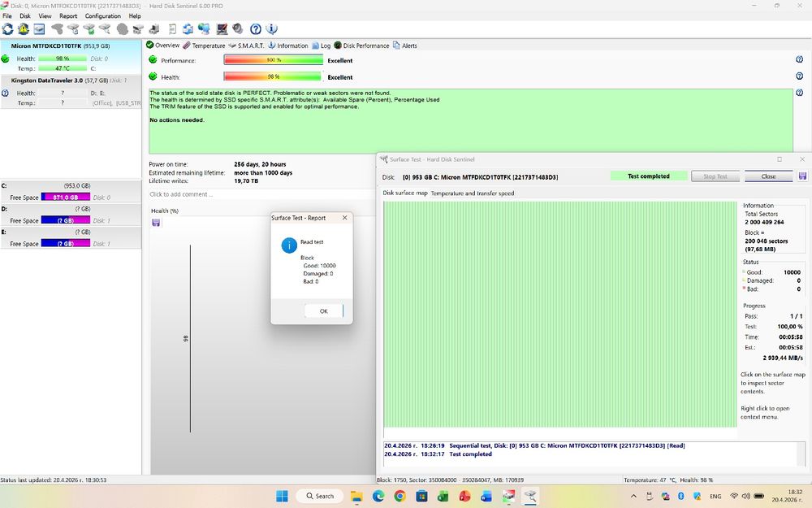Click the C: Free Space 871,0 GB bar
The height and width of the screenshot is (508, 812).
pyautogui.click(x=65, y=197)
